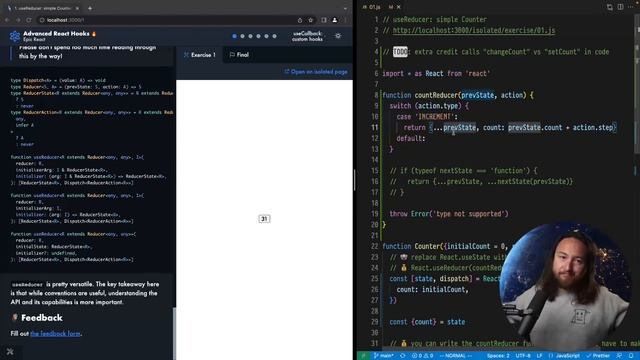This screenshot has height=360, width=640.
Task: Click the main branch indicator in status bar
Action: (383, 356)
